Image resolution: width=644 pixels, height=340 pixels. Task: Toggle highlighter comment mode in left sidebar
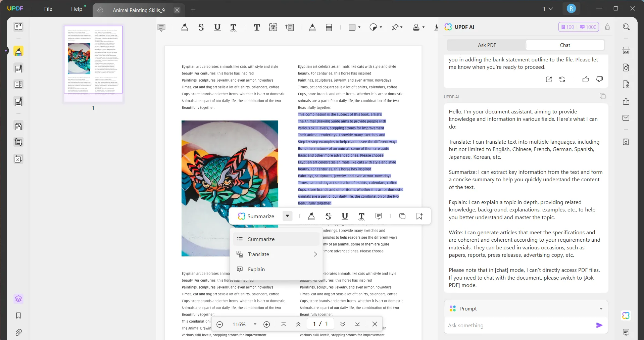point(18,52)
